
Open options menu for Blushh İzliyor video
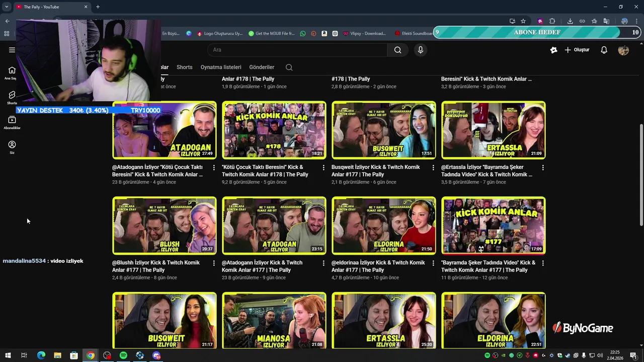pos(214,263)
